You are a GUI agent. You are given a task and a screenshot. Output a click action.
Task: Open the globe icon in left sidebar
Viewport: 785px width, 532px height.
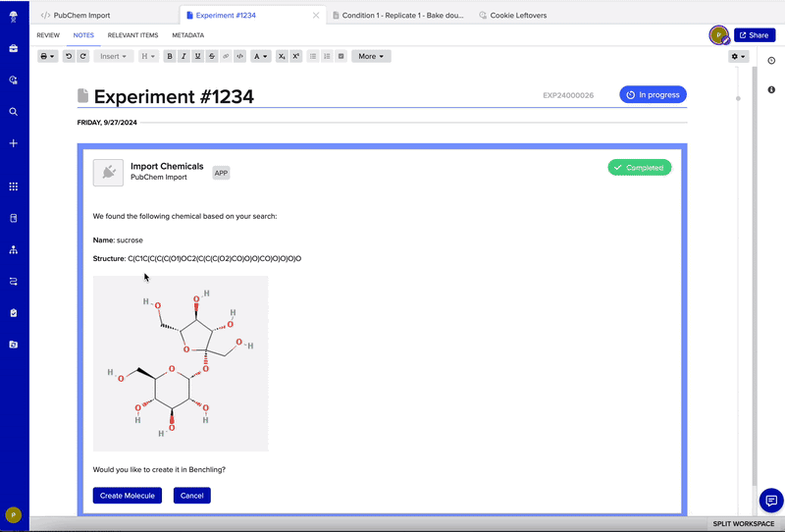point(14,80)
